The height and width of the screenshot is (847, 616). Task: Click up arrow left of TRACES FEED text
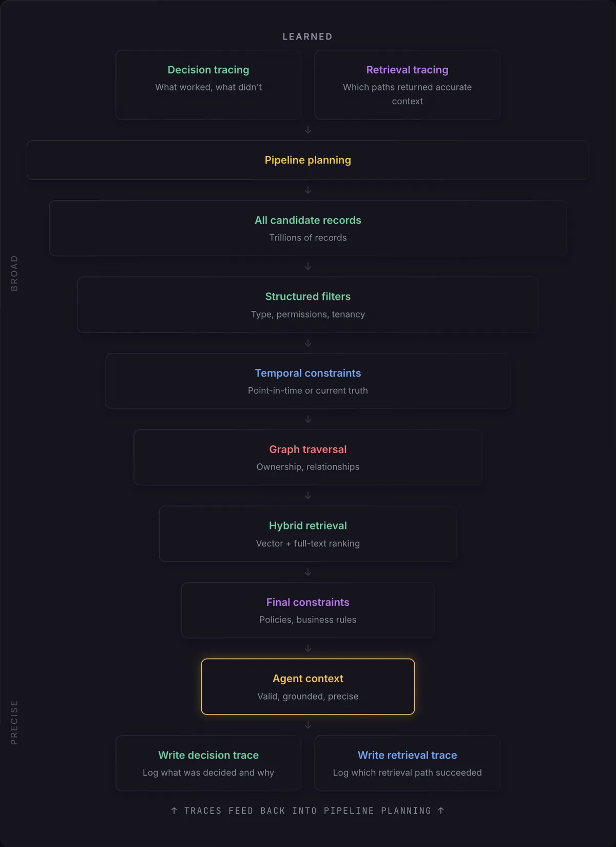(174, 811)
